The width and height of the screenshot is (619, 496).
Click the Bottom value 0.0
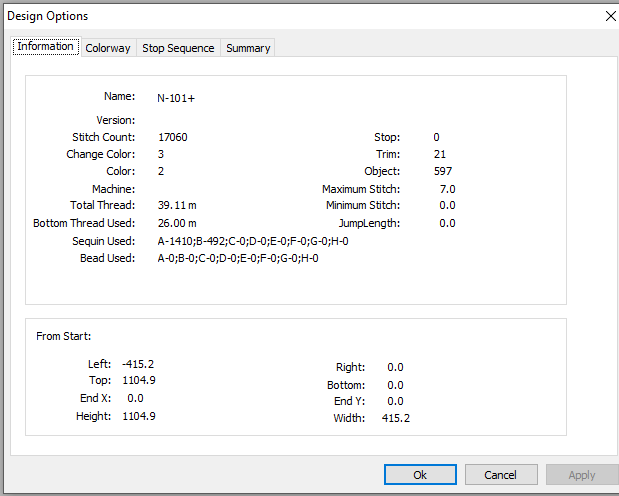click(395, 385)
